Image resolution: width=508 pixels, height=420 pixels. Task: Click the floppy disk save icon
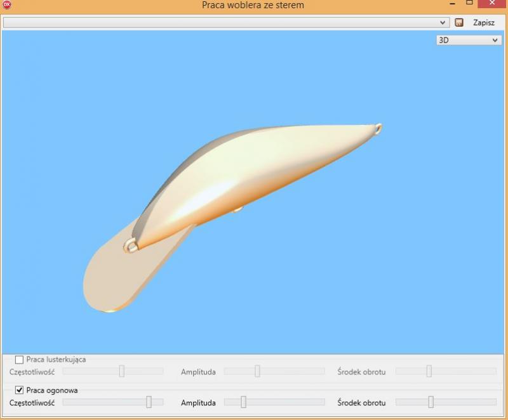459,22
